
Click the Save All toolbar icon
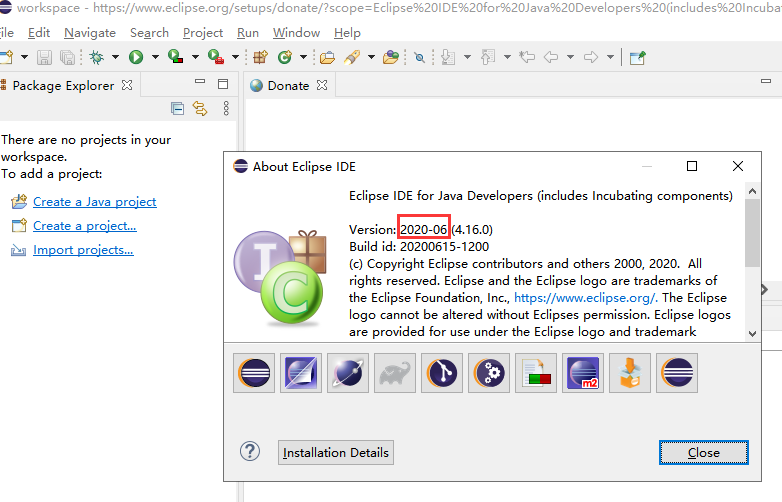(x=67, y=57)
